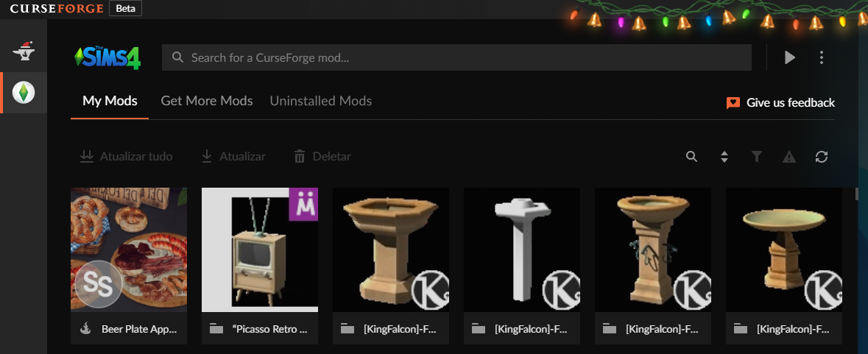868x354 pixels.
Task: Select the My Mods tab
Action: click(x=110, y=101)
